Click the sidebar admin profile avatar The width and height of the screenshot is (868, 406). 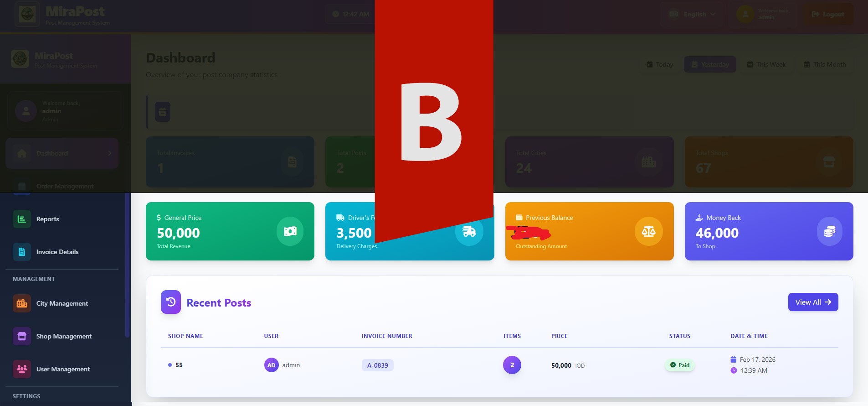click(26, 111)
